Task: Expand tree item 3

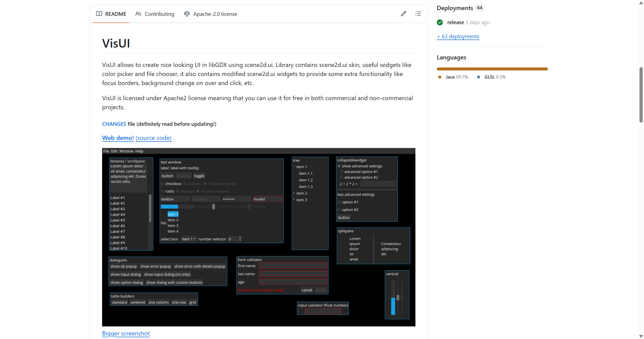Action: click(x=294, y=200)
